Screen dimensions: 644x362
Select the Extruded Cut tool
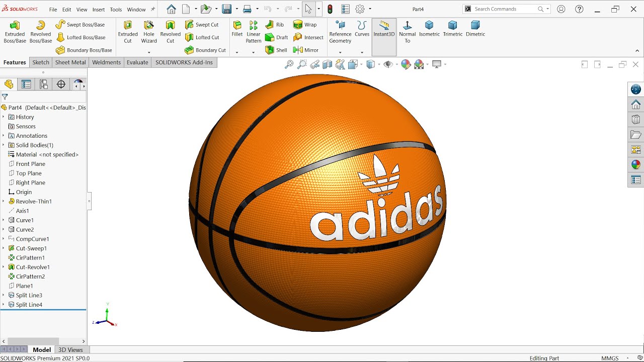[x=128, y=32]
